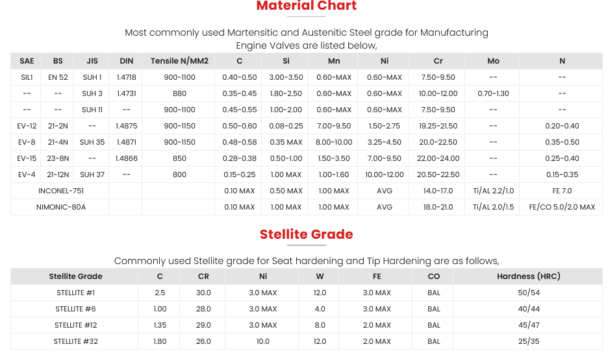Screen dimensions: 608x364
Task: Click the red Stellite Grade section heading
Action: (x=306, y=234)
